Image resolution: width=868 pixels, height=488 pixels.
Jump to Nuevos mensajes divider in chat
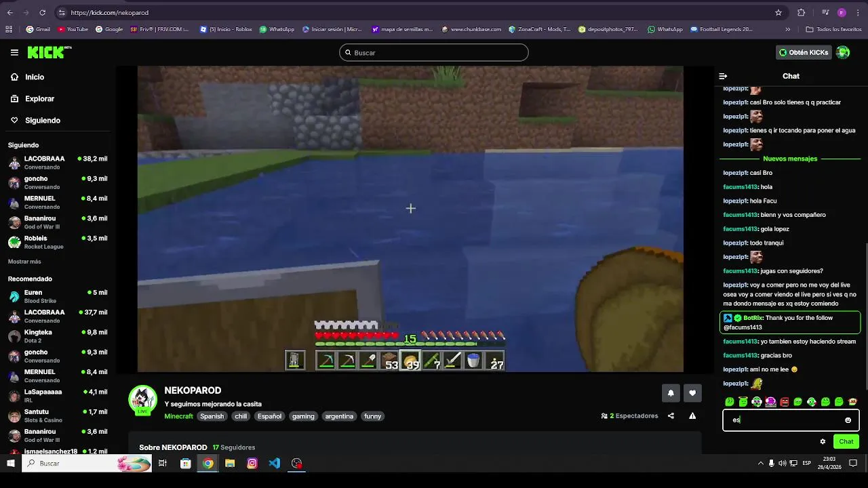[x=790, y=159]
